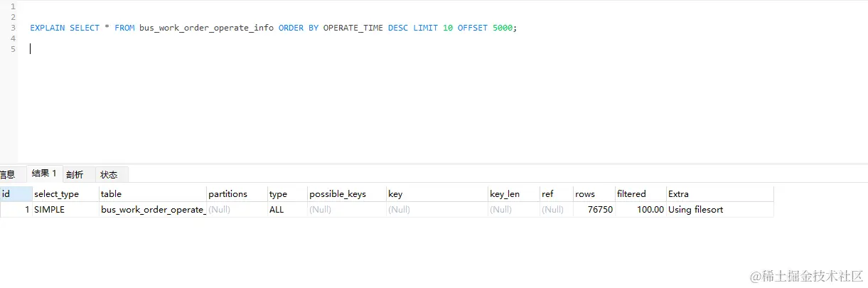Select the (Null) ref cell
This screenshot has height=288, width=868.
coord(556,210)
